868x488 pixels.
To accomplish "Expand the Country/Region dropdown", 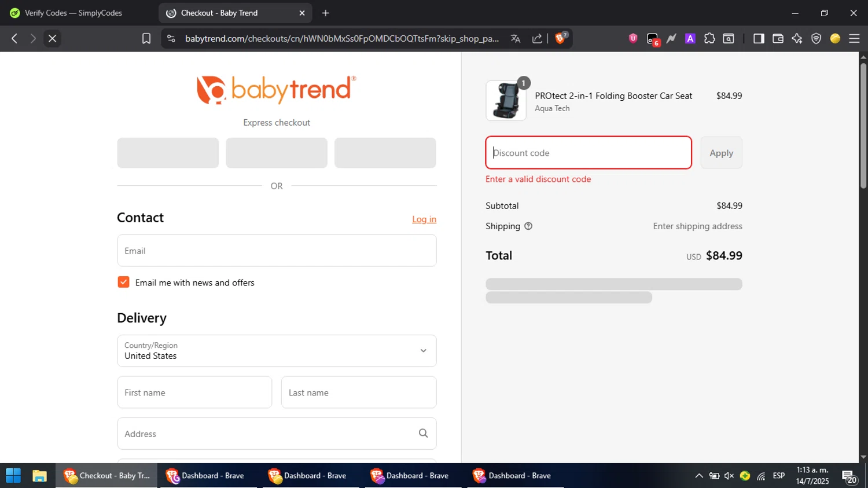I will [x=277, y=351].
